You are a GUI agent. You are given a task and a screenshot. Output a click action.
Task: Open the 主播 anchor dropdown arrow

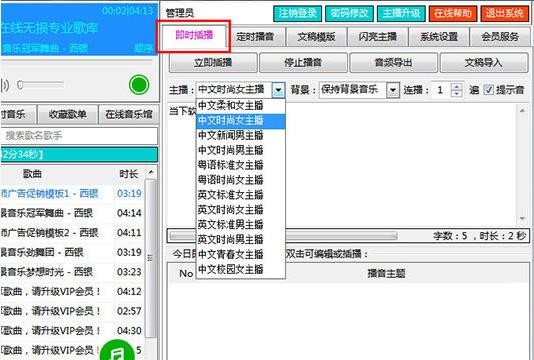278,90
